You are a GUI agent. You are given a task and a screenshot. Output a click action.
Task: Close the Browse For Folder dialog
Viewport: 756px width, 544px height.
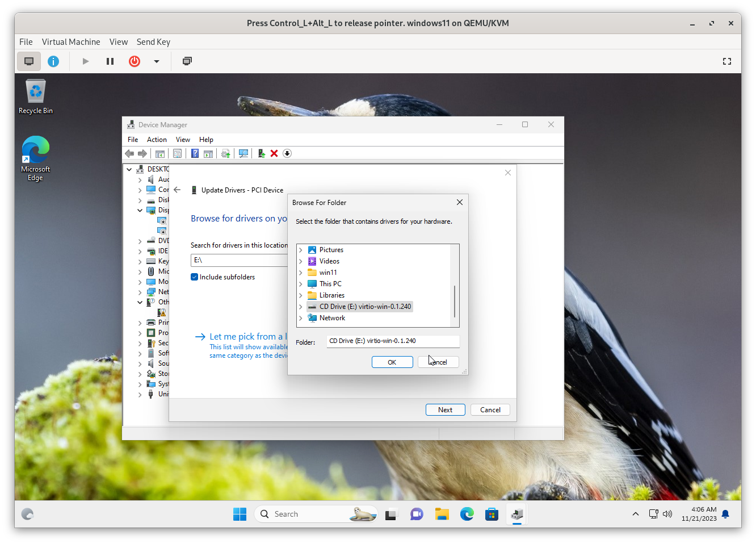(460, 202)
